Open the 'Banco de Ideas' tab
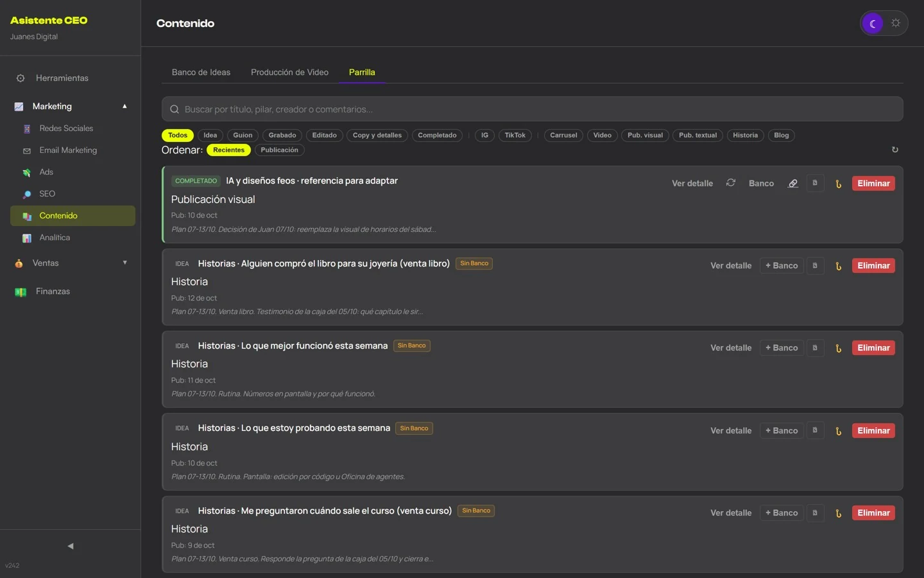The height and width of the screenshot is (578, 924). (x=201, y=72)
